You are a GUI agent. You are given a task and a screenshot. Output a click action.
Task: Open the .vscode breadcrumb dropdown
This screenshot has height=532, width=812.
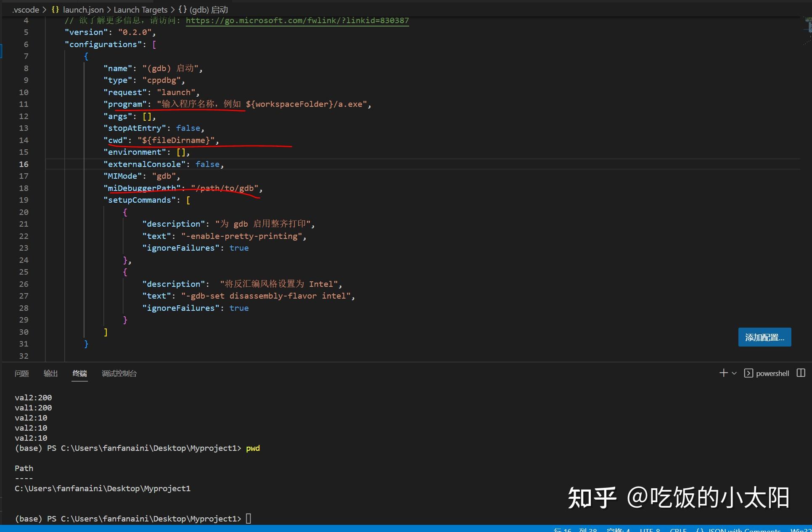point(25,9)
